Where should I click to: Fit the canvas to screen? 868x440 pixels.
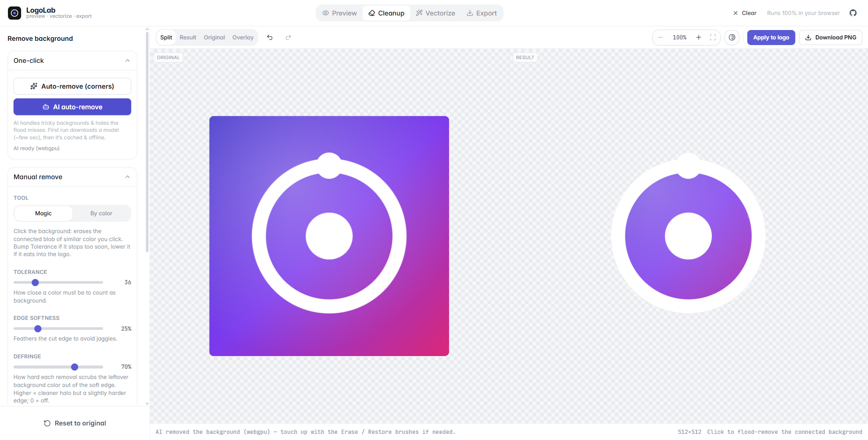(x=713, y=38)
